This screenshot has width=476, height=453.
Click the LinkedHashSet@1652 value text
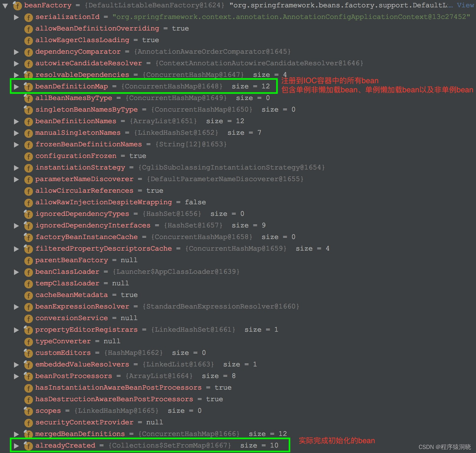click(176, 133)
